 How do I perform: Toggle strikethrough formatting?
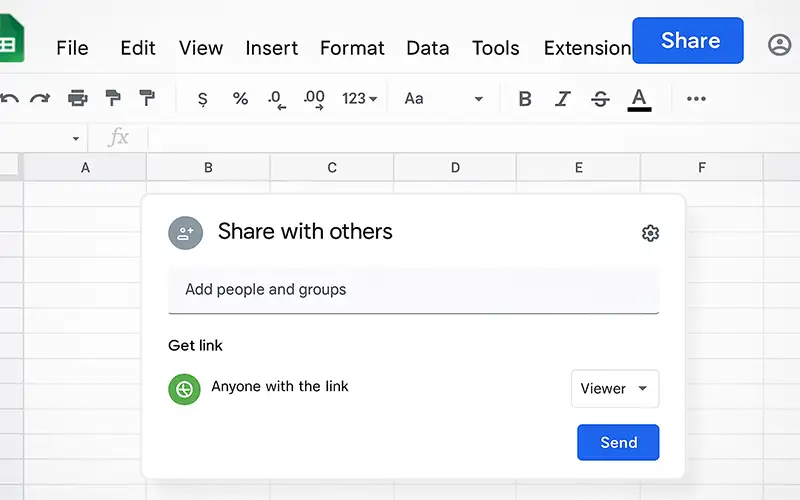click(600, 98)
